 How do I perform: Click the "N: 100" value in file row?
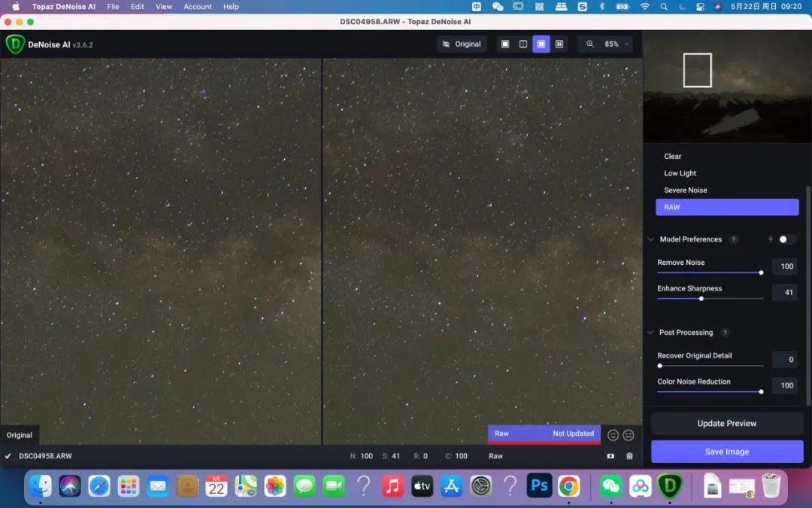[x=362, y=456]
